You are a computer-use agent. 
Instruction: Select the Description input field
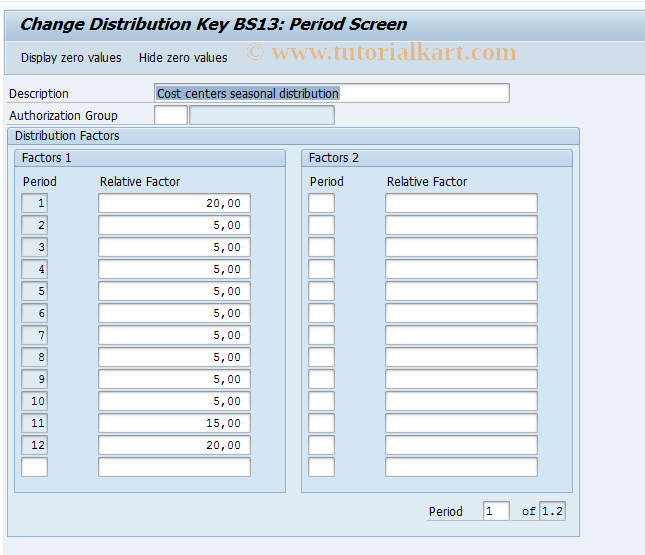click(x=332, y=93)
